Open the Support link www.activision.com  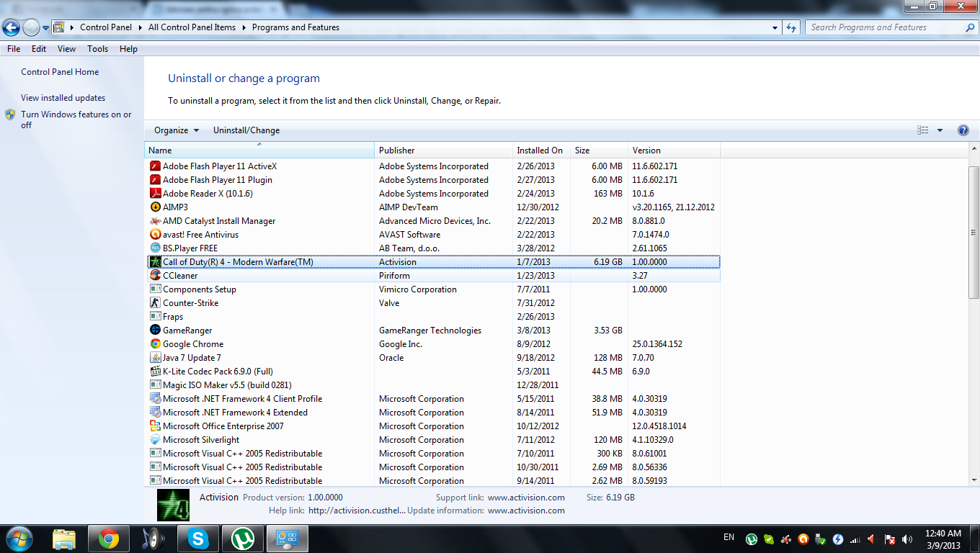pyautogui.click(x=526, y=498)
